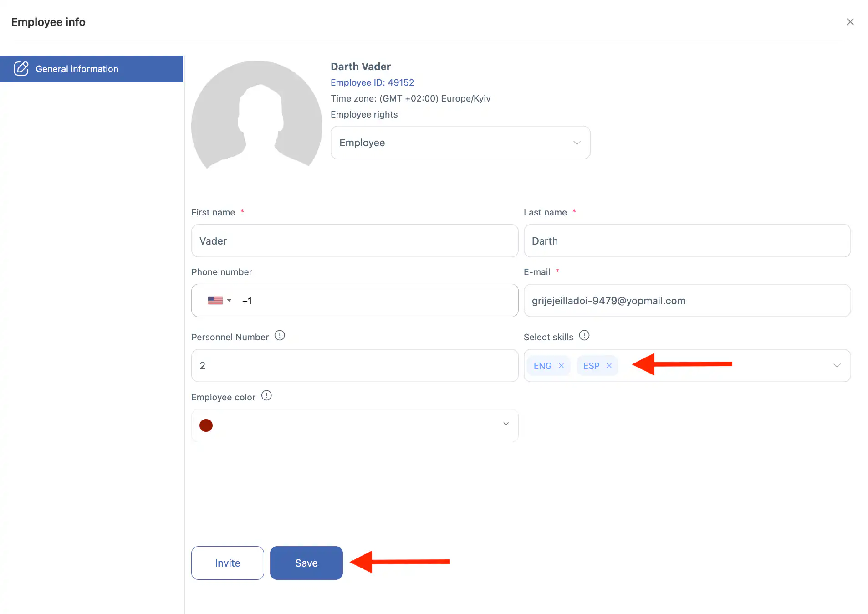The image size is (868, 614).
Task: Click the Select skills info icon
Action: pos(584,336)
